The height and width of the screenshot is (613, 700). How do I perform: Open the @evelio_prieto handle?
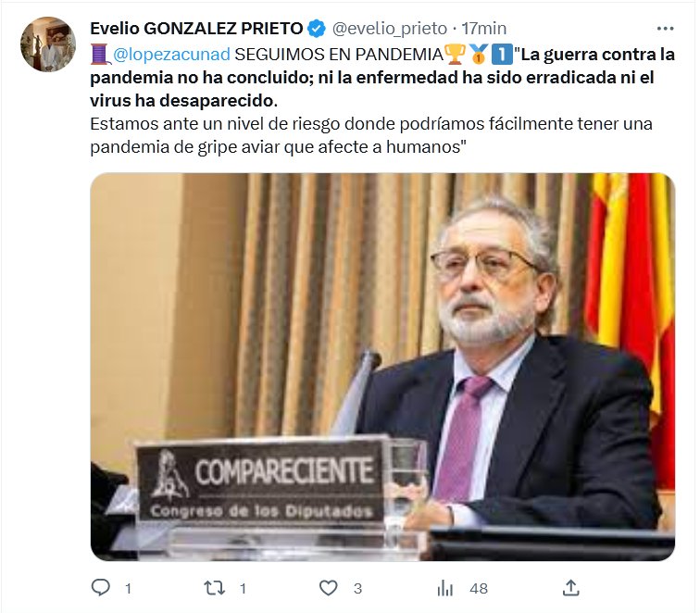pyautogui.click(x=390, y=29)
